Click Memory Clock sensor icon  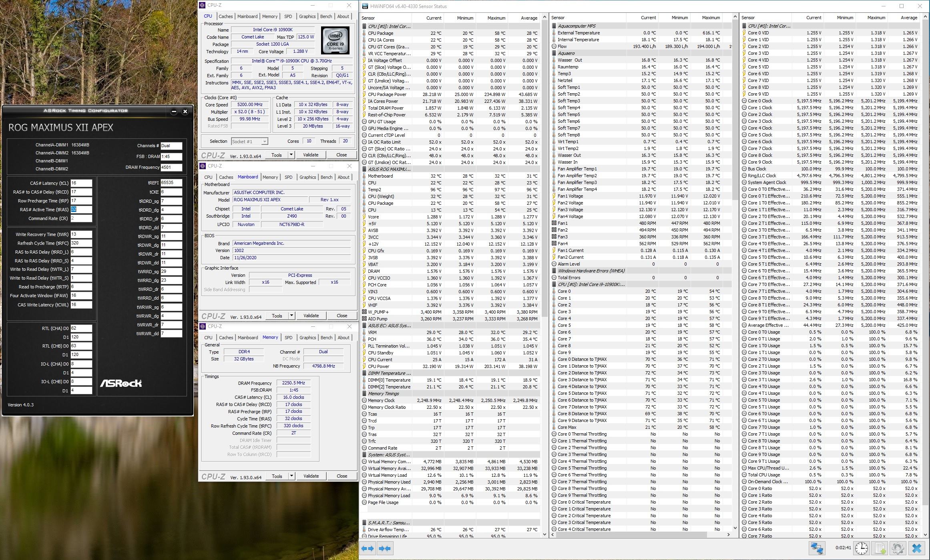click(x=364, y=400)
